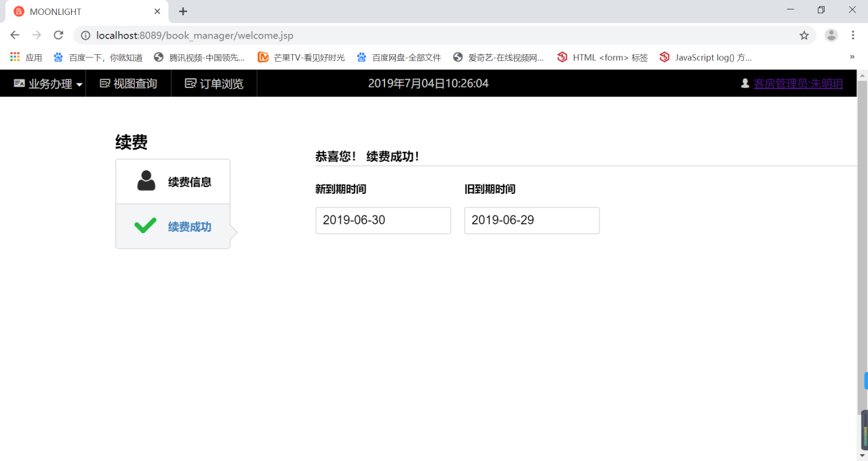Viewport: 868px width, 461px height.
Task: Open the Chrome profile avatar
Action: click(831, 35)
